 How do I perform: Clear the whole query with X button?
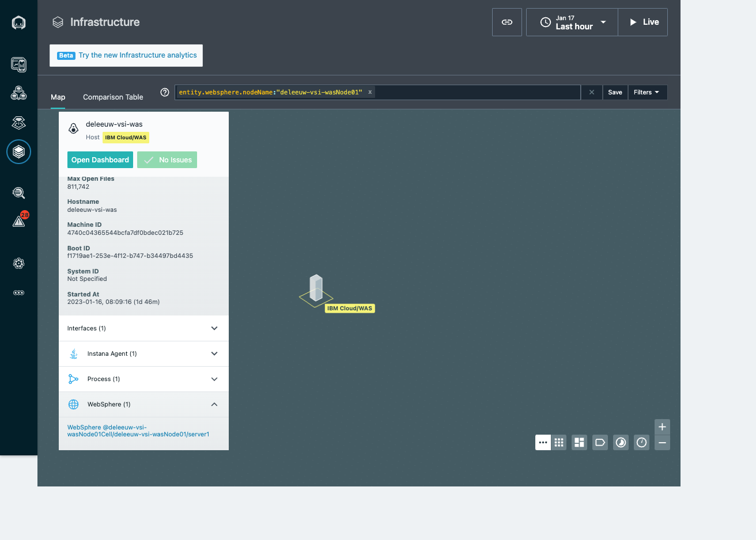click(592, 92)
